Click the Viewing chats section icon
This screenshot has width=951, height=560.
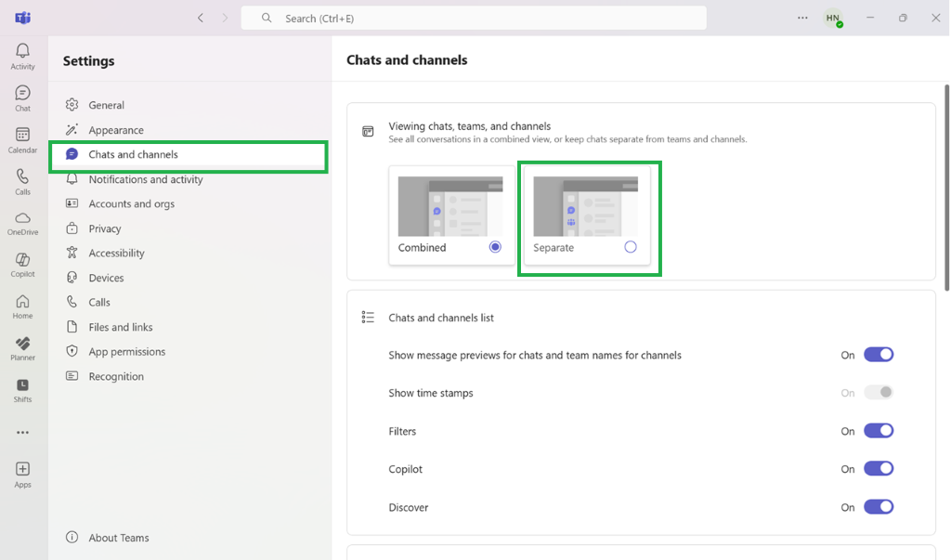point(368,132)
